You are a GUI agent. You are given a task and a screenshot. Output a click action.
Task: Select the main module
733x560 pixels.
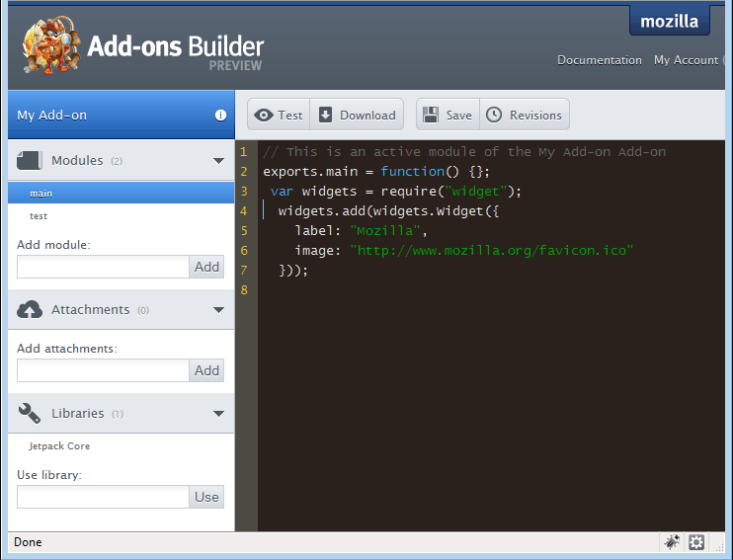coord(122,193)
